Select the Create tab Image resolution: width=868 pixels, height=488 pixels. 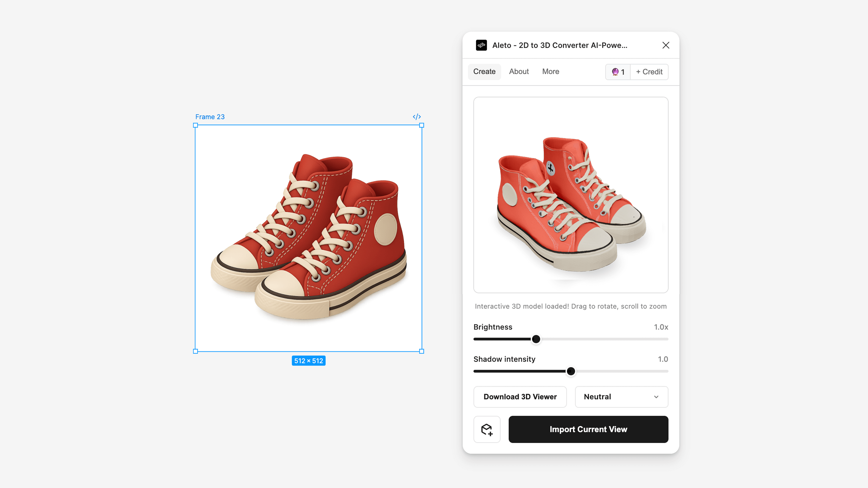tap(484, 71)
